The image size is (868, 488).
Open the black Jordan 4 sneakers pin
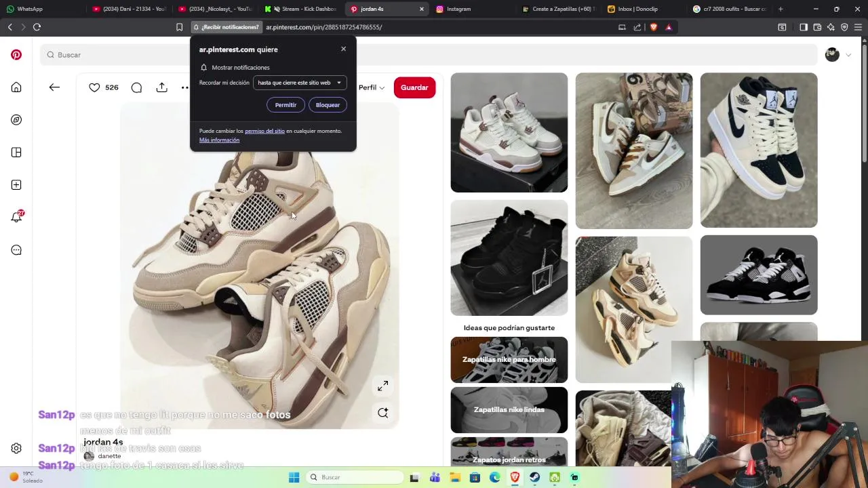point(509,258)
